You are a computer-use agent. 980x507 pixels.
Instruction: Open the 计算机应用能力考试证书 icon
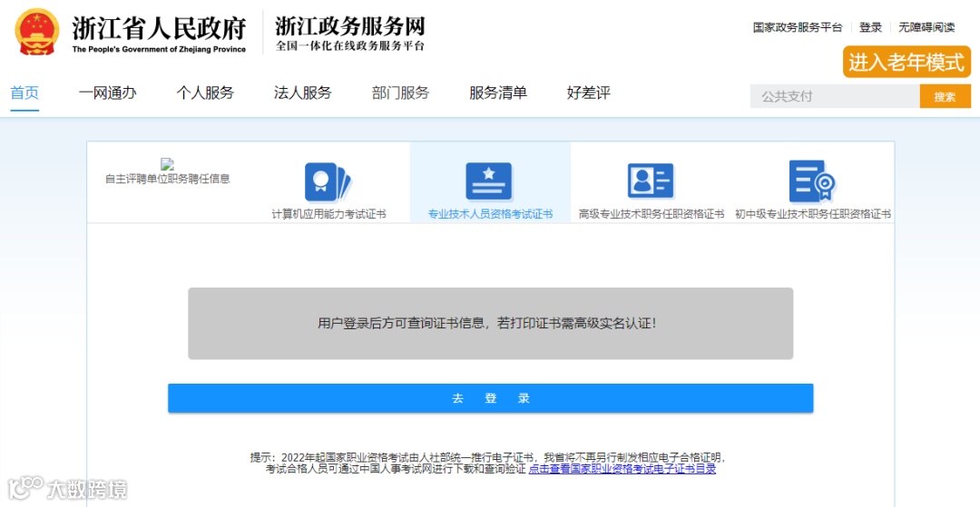pos(328,181)
